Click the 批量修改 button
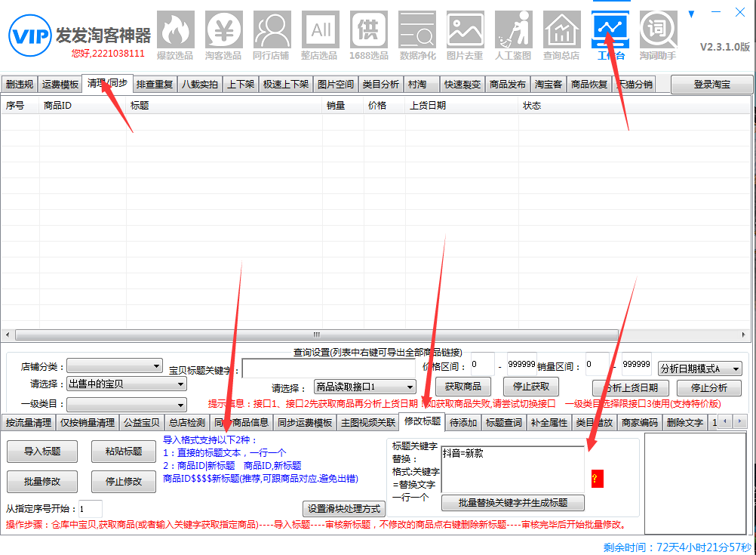The width and height of the screenshot is (756, 555). click(x=42, y=481)
